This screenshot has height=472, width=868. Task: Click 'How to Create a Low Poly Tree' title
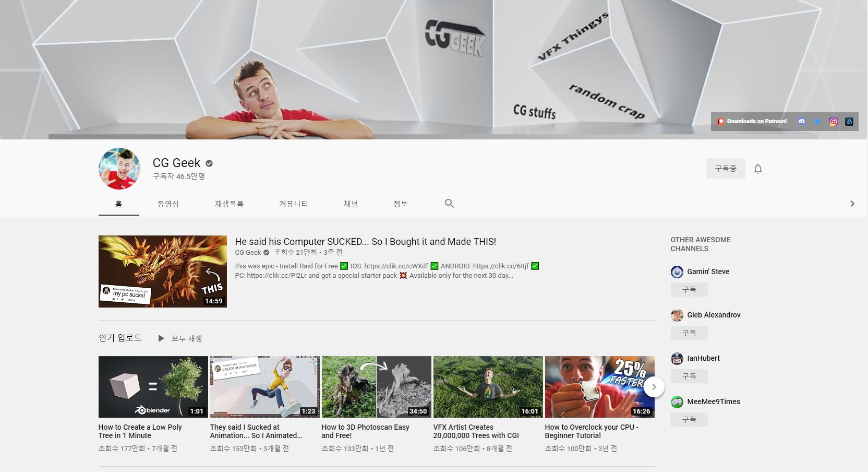pyautogui.click(x=140, y=431)
